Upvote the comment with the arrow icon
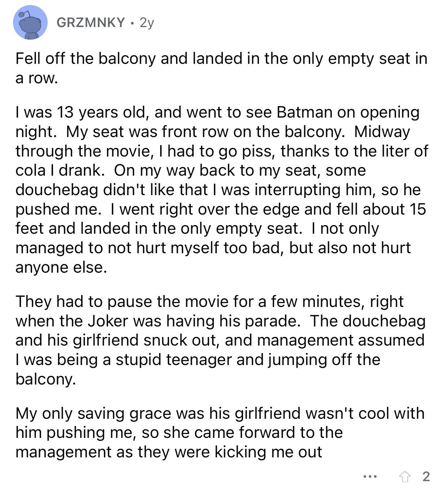 point(405,477)
